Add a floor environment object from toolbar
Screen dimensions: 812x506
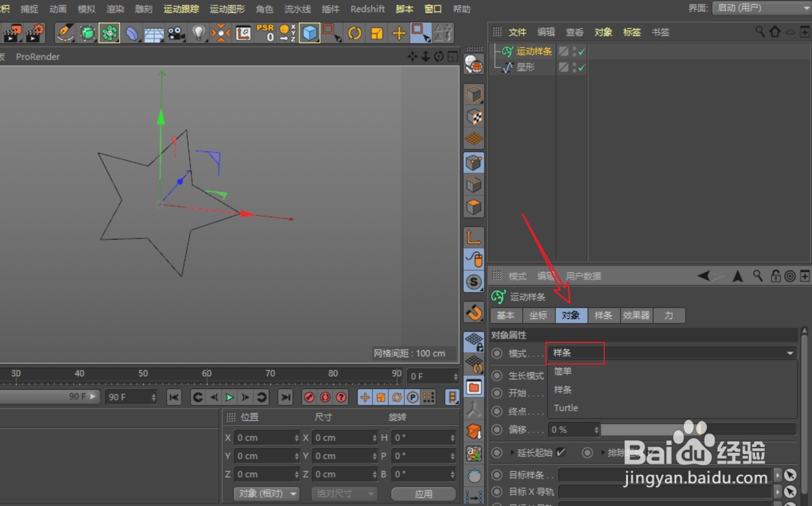coord(154,33)
